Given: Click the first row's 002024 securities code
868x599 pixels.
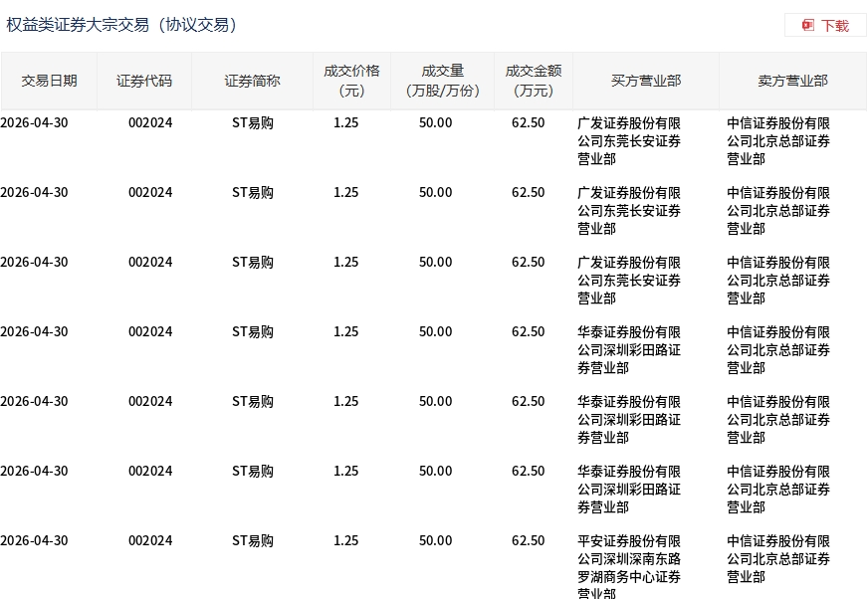Looking at the screenshot, I should pos(150,123).
